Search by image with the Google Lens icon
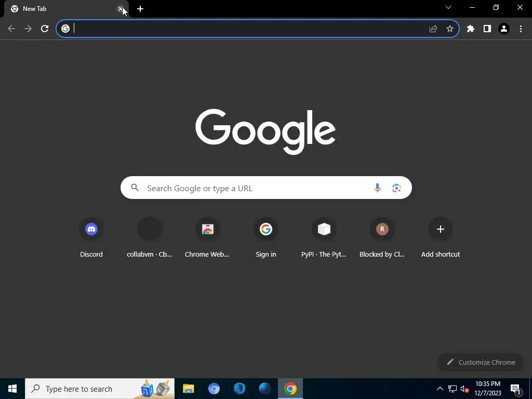The height and width of the screenshot is (399, 532). coord(396,188)
